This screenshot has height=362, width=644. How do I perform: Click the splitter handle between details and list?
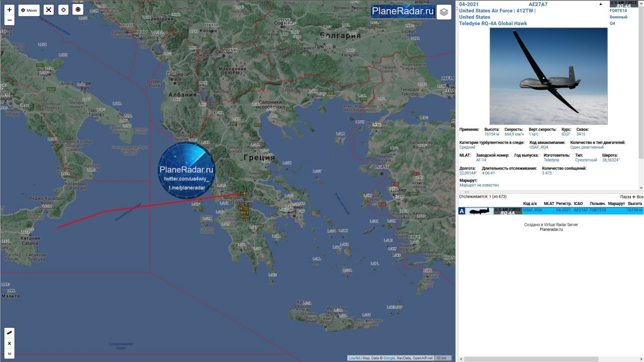466,192
